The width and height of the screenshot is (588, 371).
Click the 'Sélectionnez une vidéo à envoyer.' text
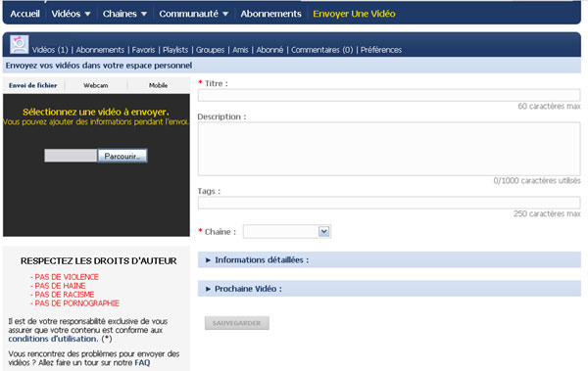[x=96, y=112]
